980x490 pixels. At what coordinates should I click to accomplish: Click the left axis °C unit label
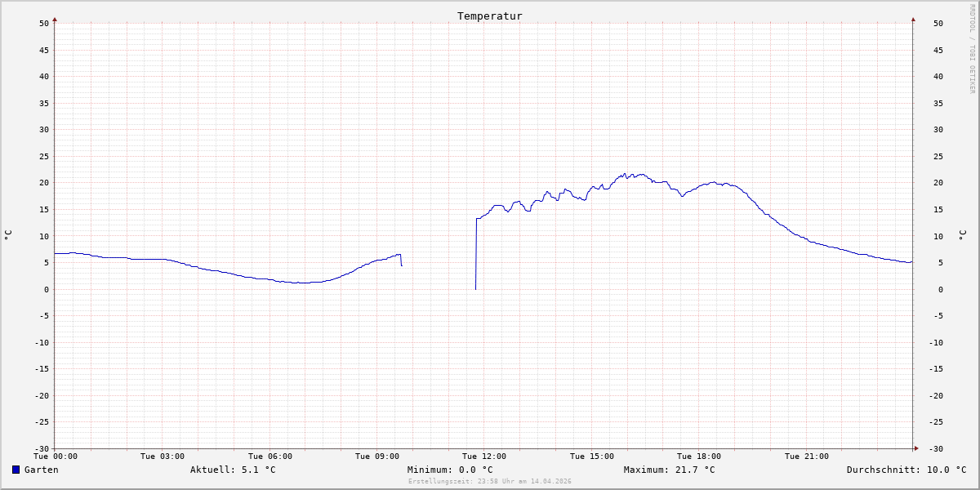coord(8,235)
